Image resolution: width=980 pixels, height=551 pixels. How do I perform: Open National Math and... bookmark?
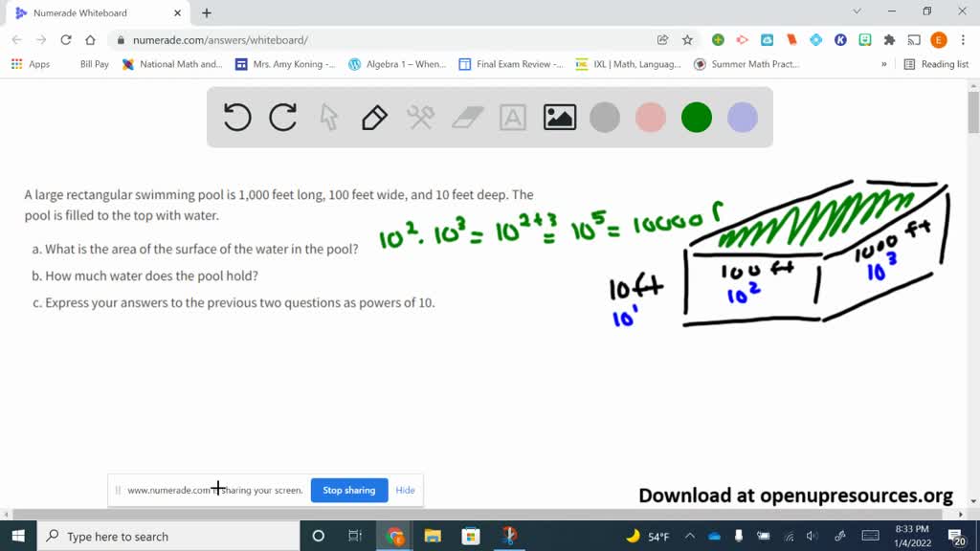coord(172,64)
